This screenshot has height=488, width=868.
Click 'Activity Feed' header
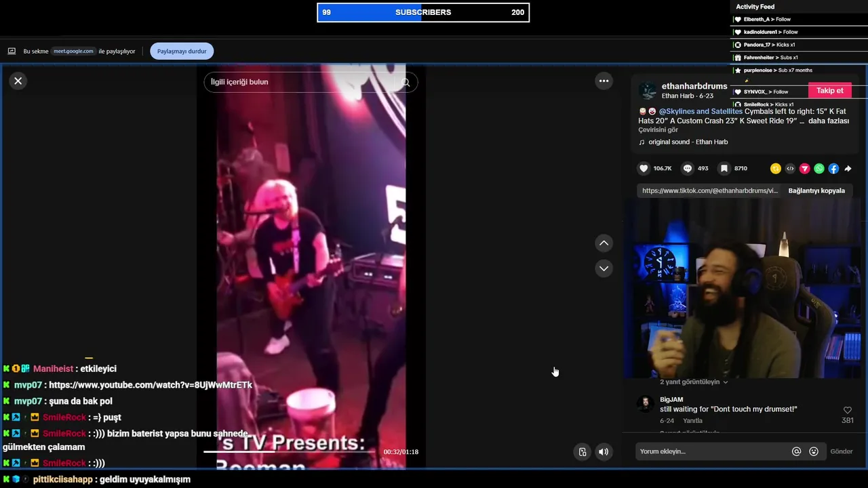click(755, 7)
